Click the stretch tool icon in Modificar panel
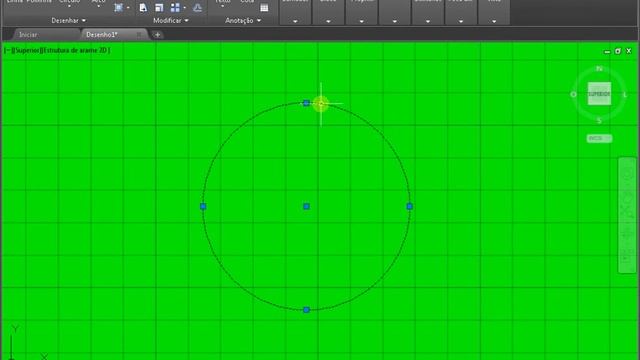 [143, 8]
